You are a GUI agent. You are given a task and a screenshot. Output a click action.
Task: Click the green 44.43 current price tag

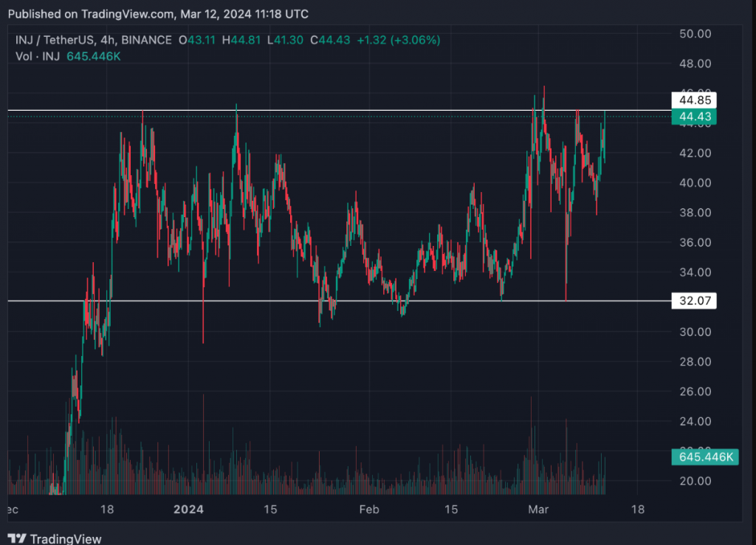pos(693,117)
